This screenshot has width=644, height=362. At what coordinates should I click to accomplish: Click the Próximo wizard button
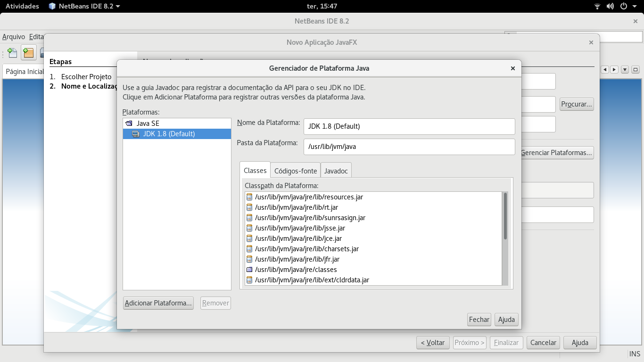point(470,343)
